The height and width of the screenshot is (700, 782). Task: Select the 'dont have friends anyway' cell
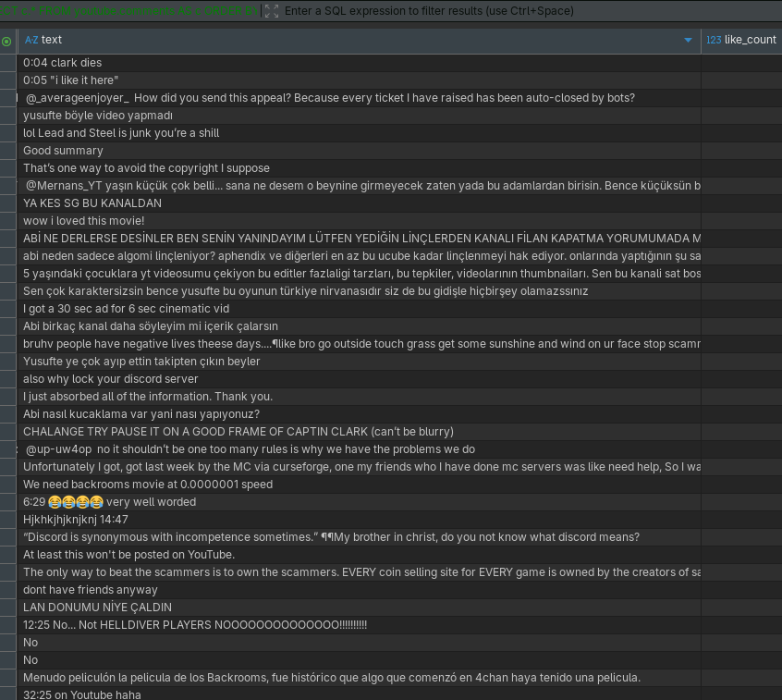pos(359,590)
